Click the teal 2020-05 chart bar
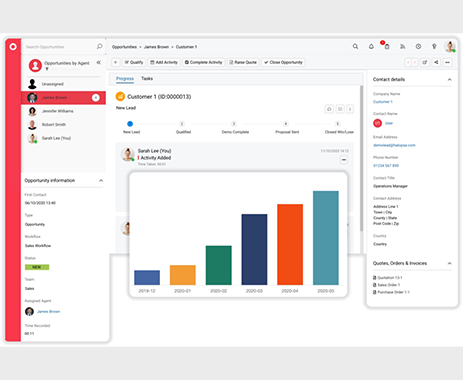Screen dimensions: 463x380 click(x=326, y=238)
